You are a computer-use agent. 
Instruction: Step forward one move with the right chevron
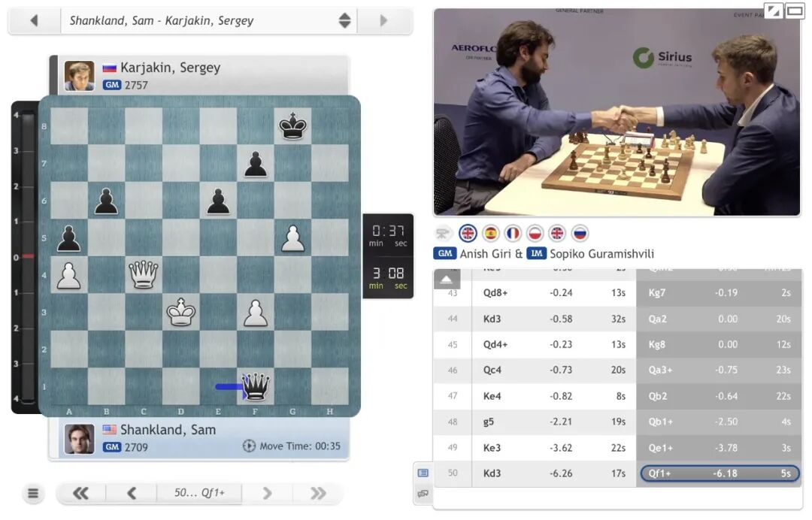(x=267, y=494)
